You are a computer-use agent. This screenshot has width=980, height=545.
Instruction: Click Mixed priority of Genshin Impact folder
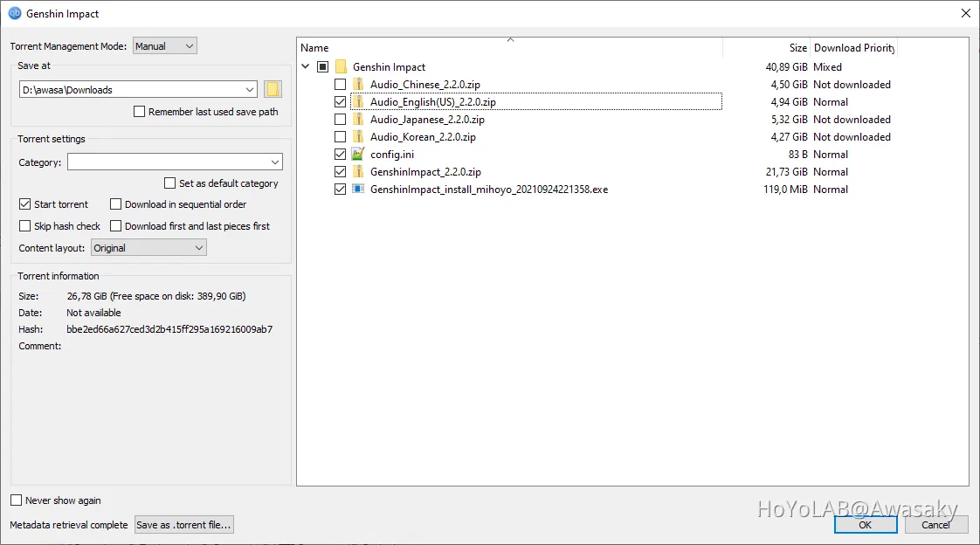tap(827, 67)
